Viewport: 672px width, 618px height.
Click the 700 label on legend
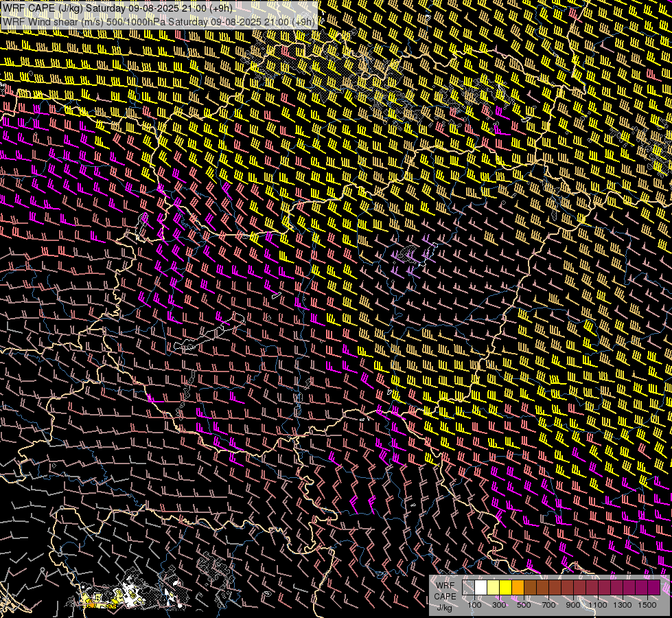548,605
